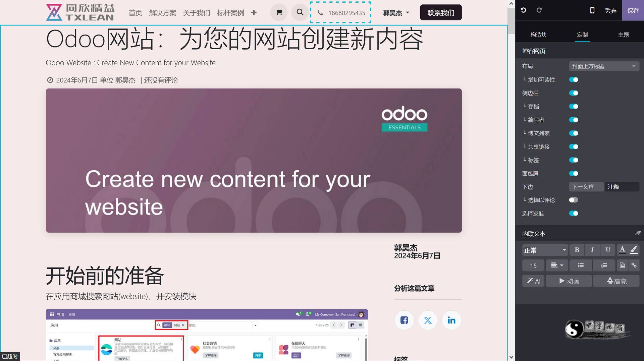Toggle the 标签 tags switch

574,160
